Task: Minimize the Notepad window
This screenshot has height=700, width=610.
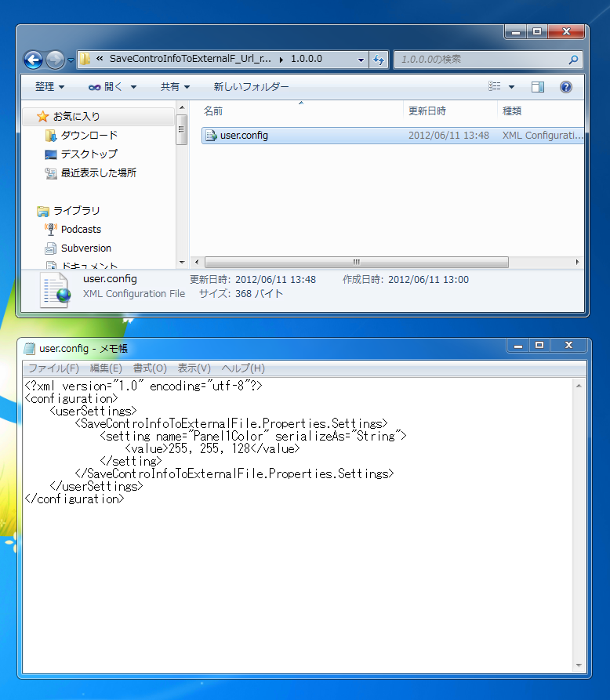Action: coord(518,346)
